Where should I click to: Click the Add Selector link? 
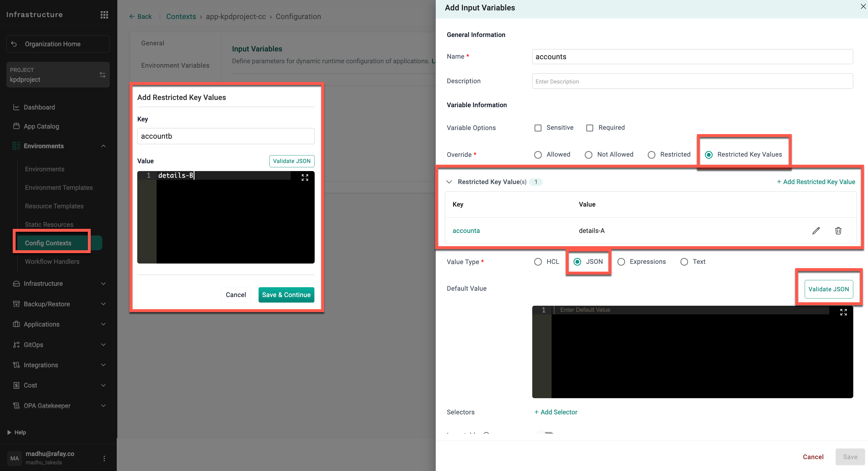pos(556,412)
